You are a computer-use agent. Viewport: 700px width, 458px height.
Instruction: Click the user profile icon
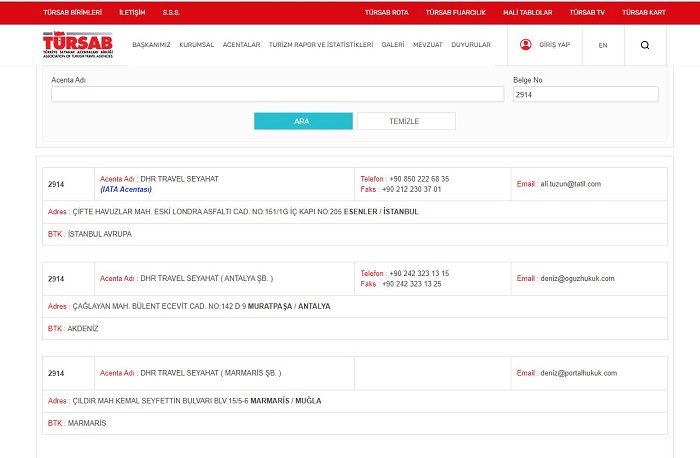tap(525, 45)
